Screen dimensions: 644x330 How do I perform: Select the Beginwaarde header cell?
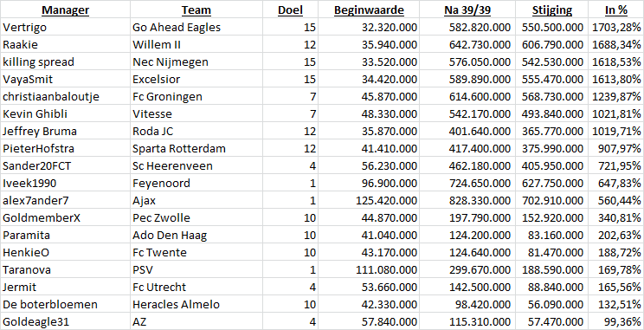[x=369, y=10]
